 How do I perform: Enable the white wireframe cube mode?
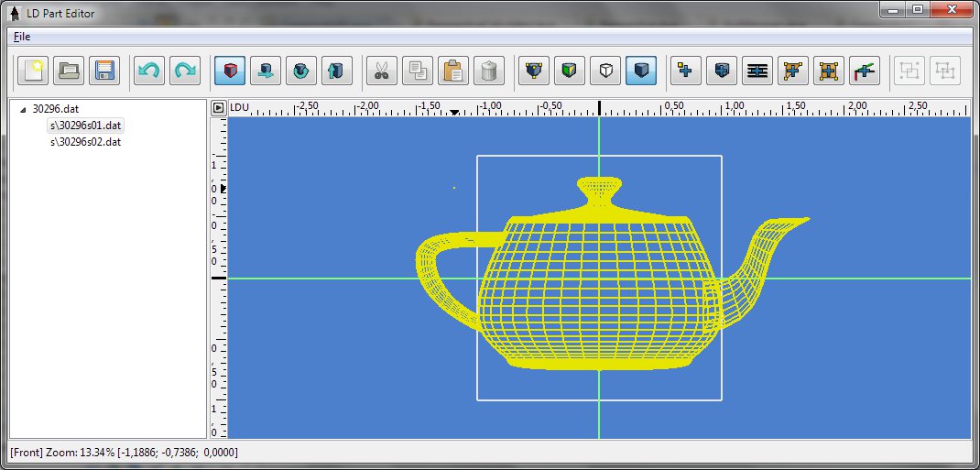pyautogui.click(x=605, y=70)
